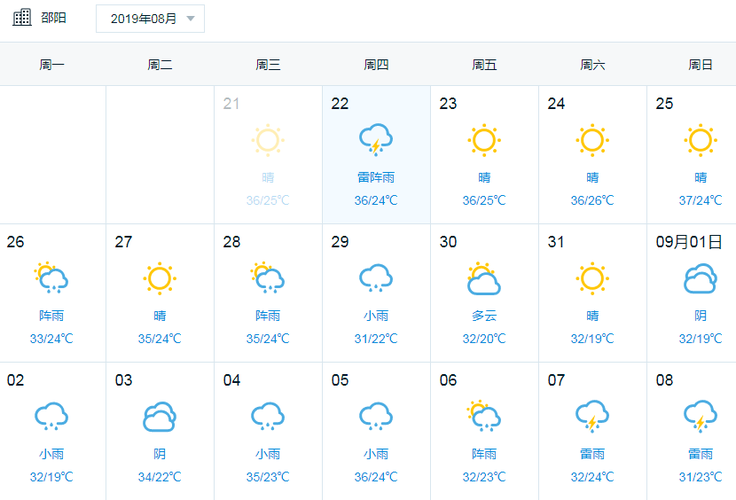Viewport: 736px width, 500px height.
Task: Click the 阵雨 label on day 06
Action: (484, 454)
